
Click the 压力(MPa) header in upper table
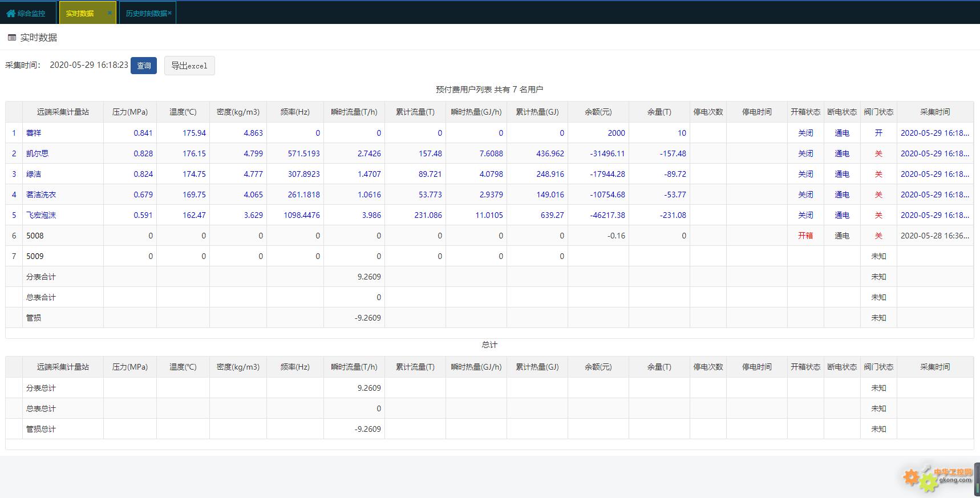[130, 112]
